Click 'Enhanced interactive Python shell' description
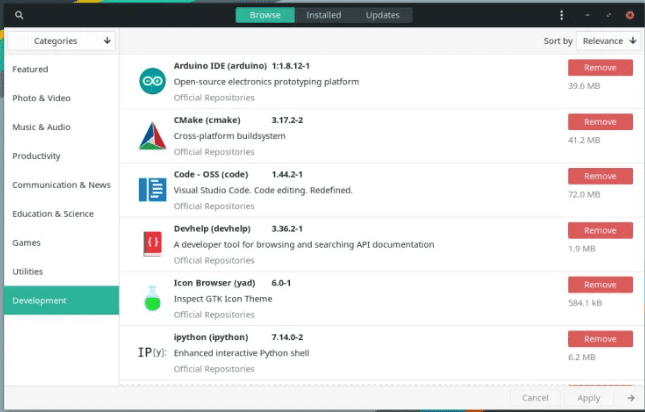 point(241,353)
